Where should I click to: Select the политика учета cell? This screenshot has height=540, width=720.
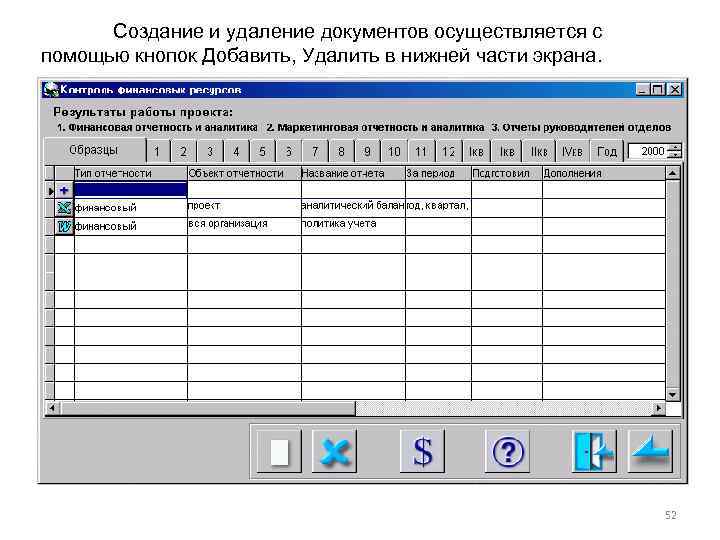tap(353, 226)
